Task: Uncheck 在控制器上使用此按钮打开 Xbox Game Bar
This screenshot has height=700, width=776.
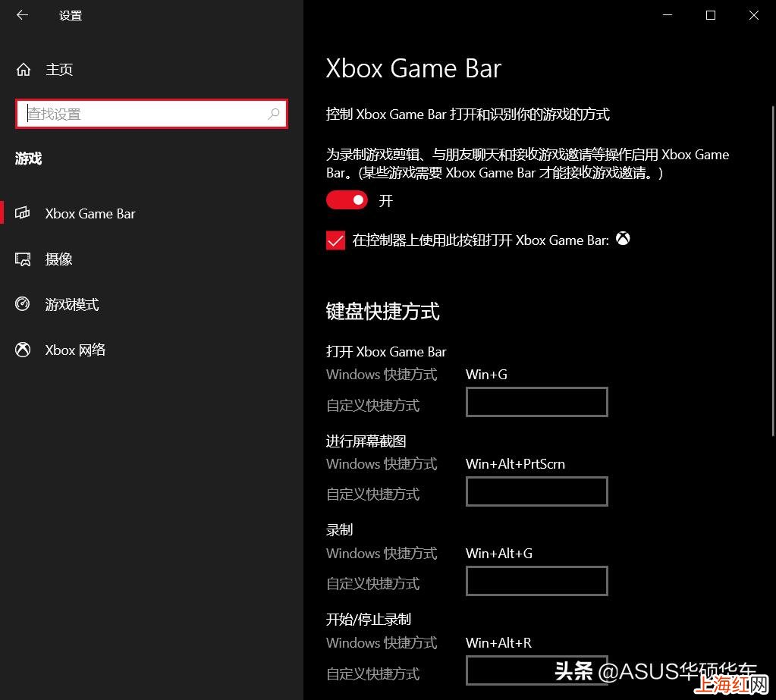Action: coord(335,240)
